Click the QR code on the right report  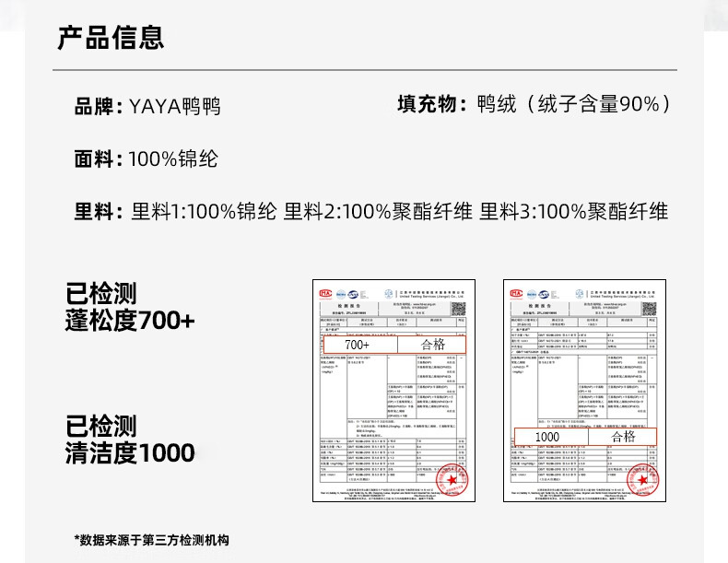649,309
